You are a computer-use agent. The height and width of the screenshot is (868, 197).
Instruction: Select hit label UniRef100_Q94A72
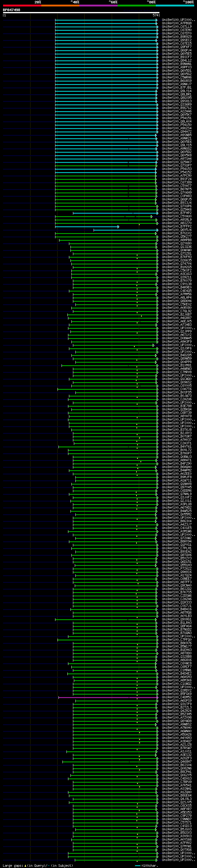tap(176, 131)
